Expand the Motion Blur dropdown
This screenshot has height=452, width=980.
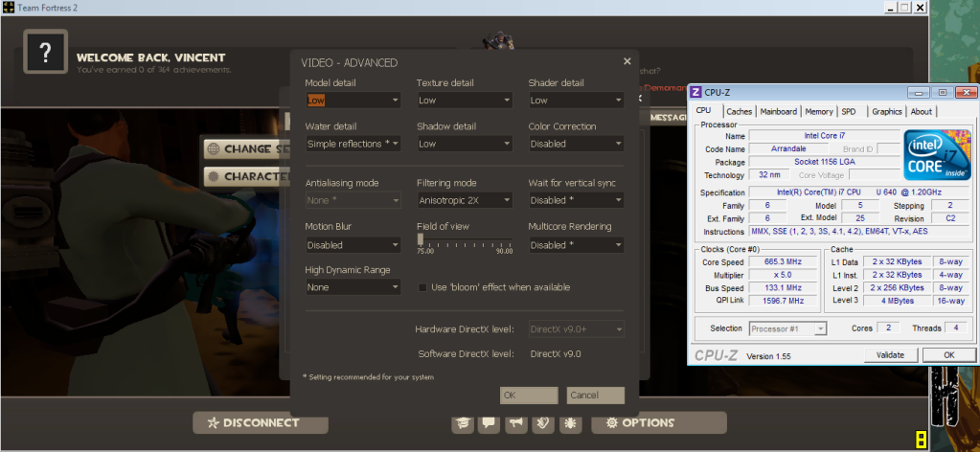[353, 245]
